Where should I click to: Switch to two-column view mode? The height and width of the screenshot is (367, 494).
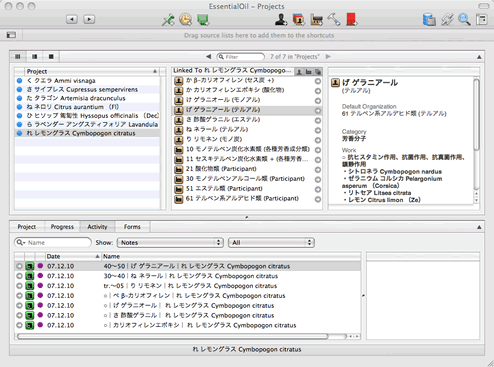tap(34, 57)
